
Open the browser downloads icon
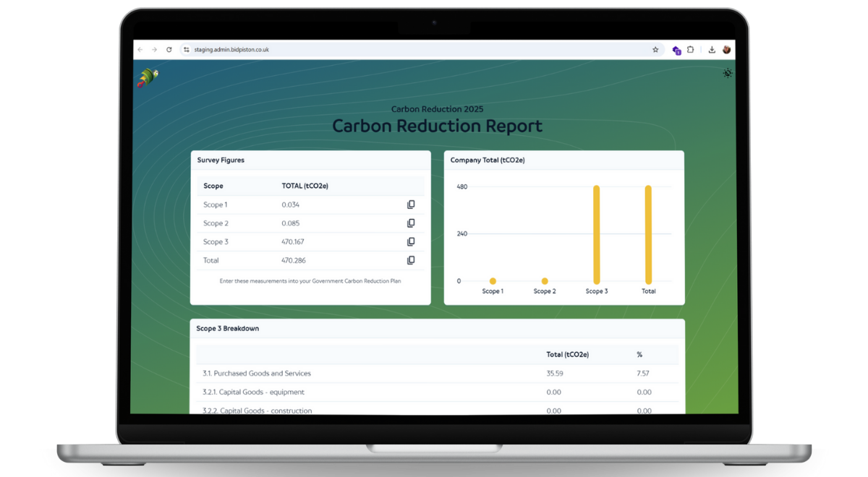tap(712, 50)
